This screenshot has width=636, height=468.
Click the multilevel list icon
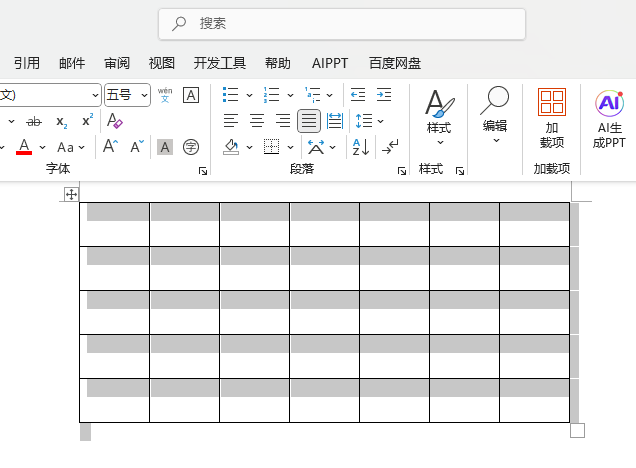click(x=312, y=95)
